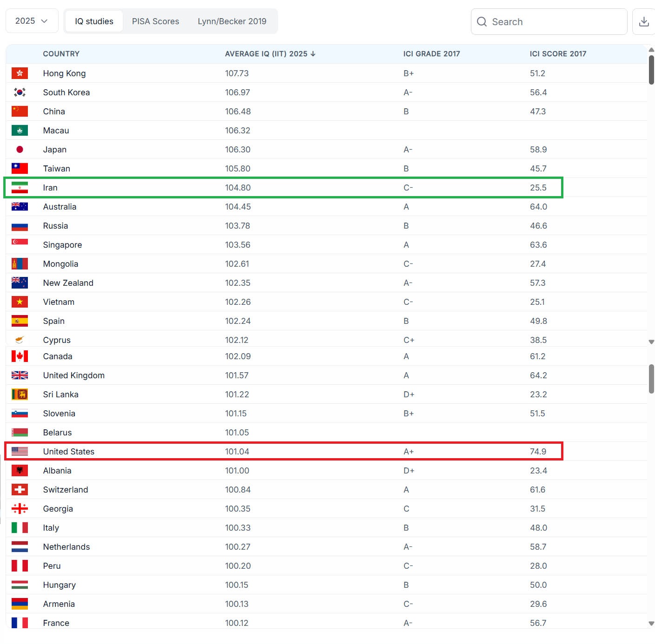Click the Macau flag icon
Image resolution: width=655 pixels, height=644 pixels.
coord(20,131)
